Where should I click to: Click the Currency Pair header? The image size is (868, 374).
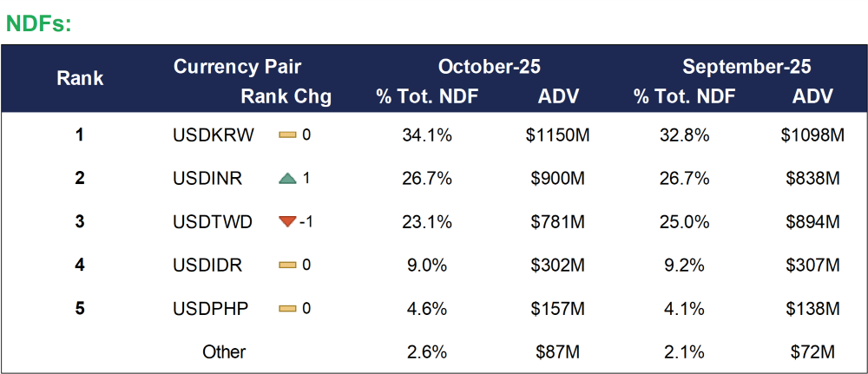coord(237,67)
